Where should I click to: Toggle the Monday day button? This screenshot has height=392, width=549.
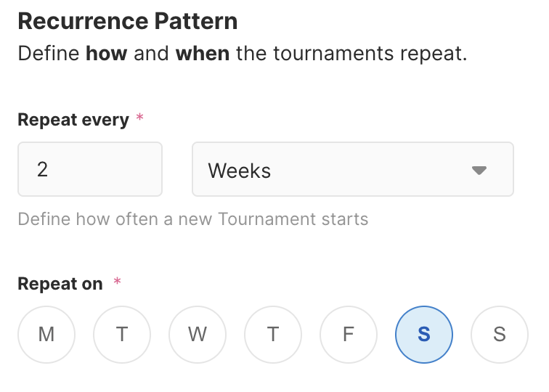click(46, 335)
